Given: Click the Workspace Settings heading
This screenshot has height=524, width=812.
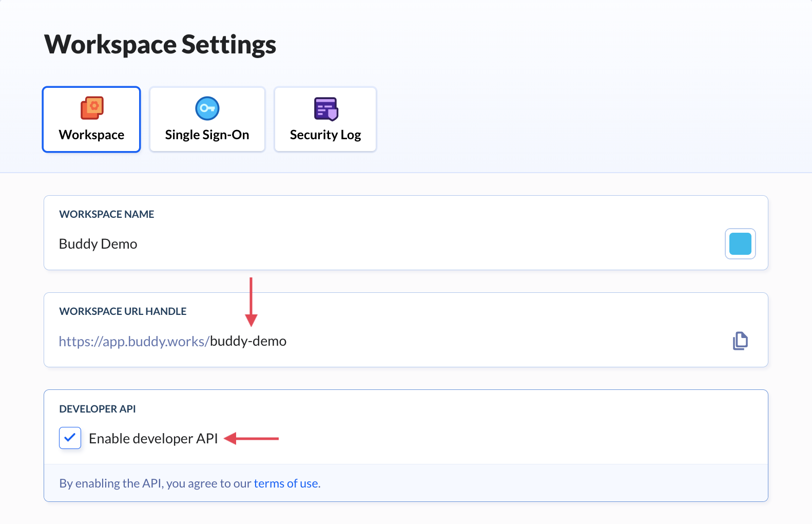Looking at the screenshot, I should click(x=160, y=45).
